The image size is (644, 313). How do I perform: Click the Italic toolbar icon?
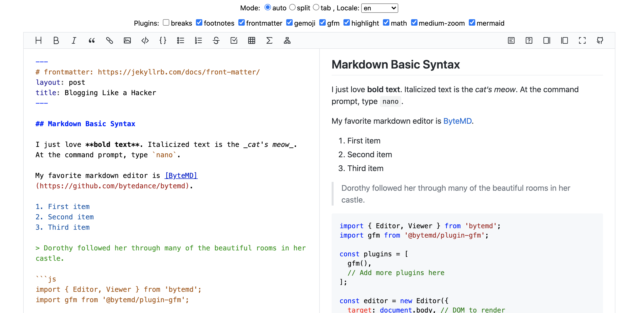[x=74, y=40]
